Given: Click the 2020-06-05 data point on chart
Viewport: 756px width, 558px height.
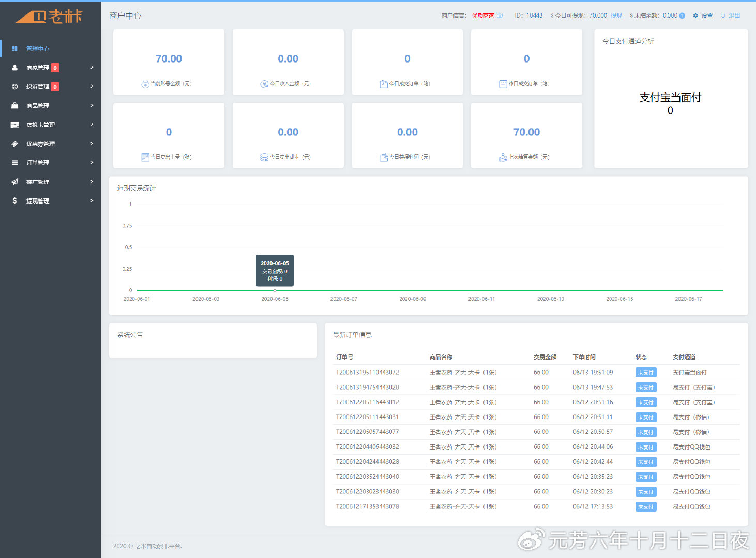Looking at the screenshot, I should tap(275, 290).
